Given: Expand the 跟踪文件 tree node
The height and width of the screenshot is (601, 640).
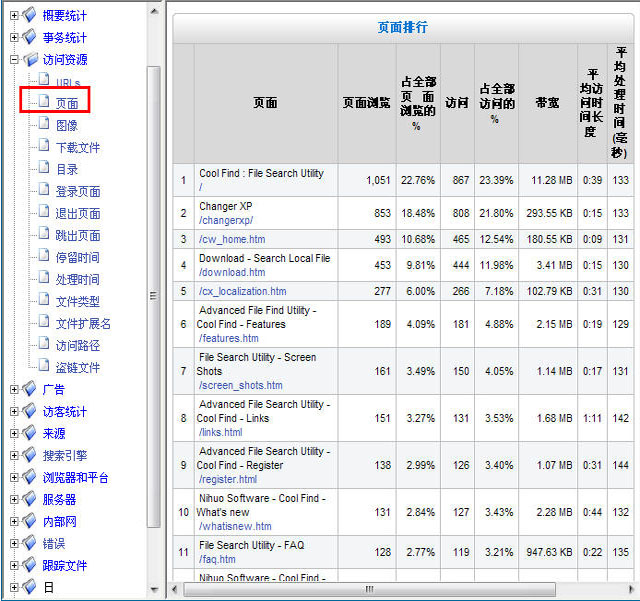Looking at the screenshot, I should click(x=14, y=566).
